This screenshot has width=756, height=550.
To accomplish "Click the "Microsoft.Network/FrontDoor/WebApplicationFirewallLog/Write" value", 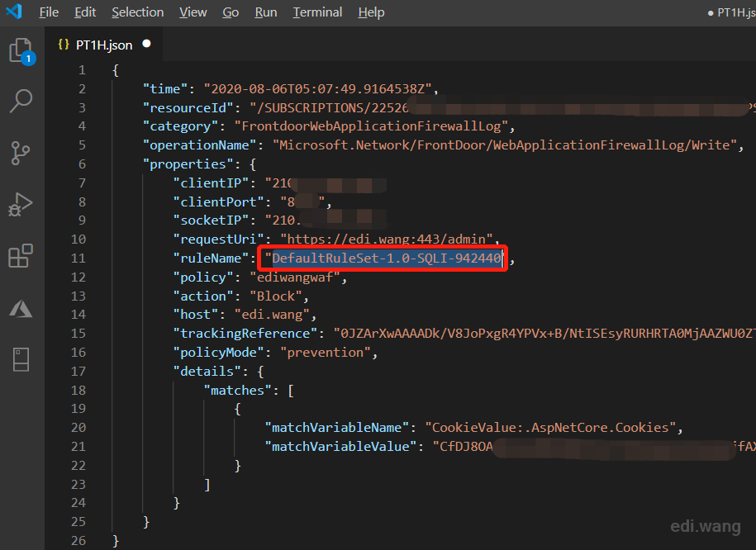I will [x=505, y=145].
